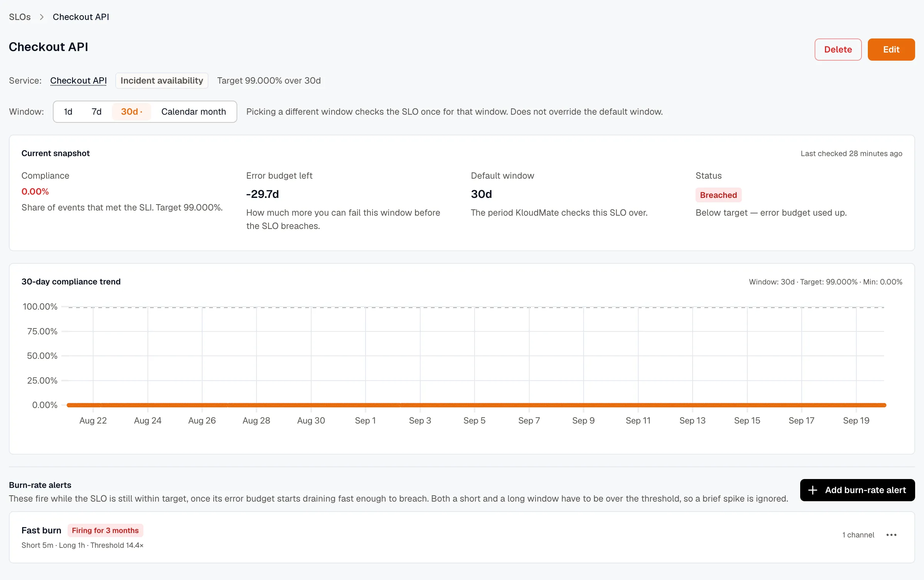Edit the Checkout API SLO
Viewport: 924px width, 580px height.
click(x=891, y=50)
